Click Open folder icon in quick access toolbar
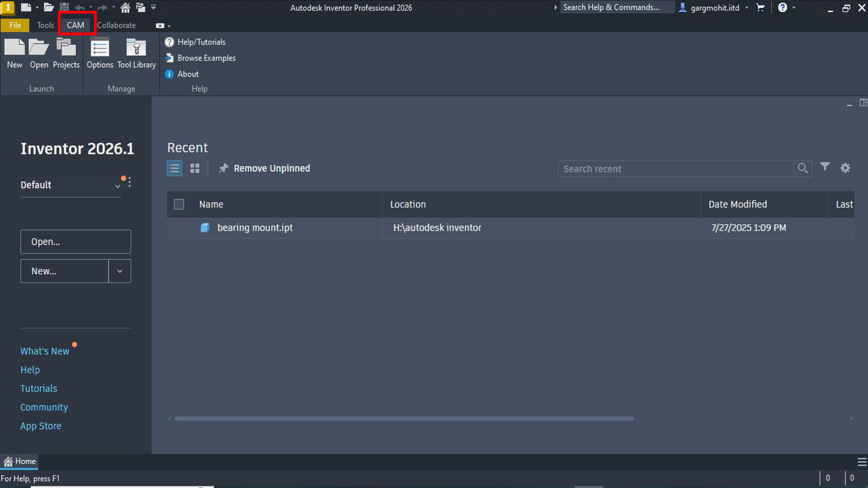The image size is (868, 488). point(49,7)
